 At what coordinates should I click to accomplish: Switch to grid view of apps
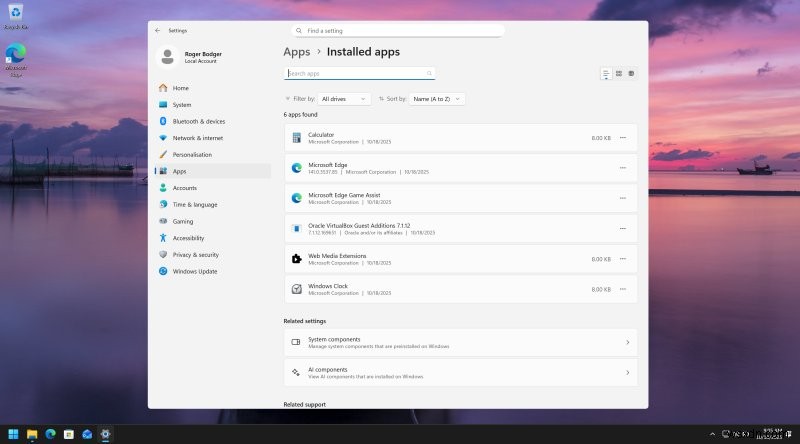pos(619,74)
